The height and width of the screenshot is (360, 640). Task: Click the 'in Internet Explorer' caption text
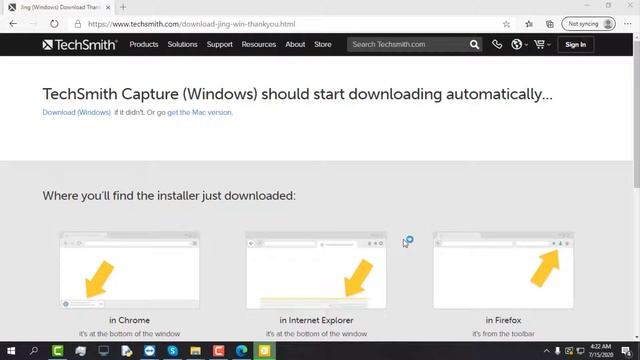coord(316,320)
